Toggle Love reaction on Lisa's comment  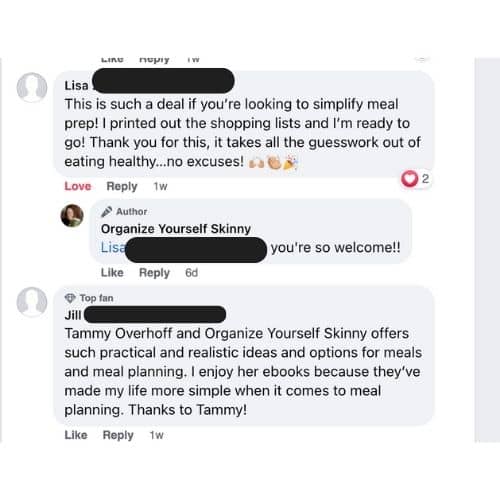[78, 186]
